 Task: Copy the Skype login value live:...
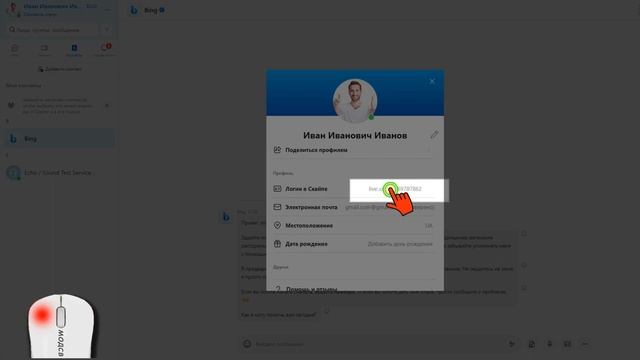pyautogui.click(x=395, y=189)
